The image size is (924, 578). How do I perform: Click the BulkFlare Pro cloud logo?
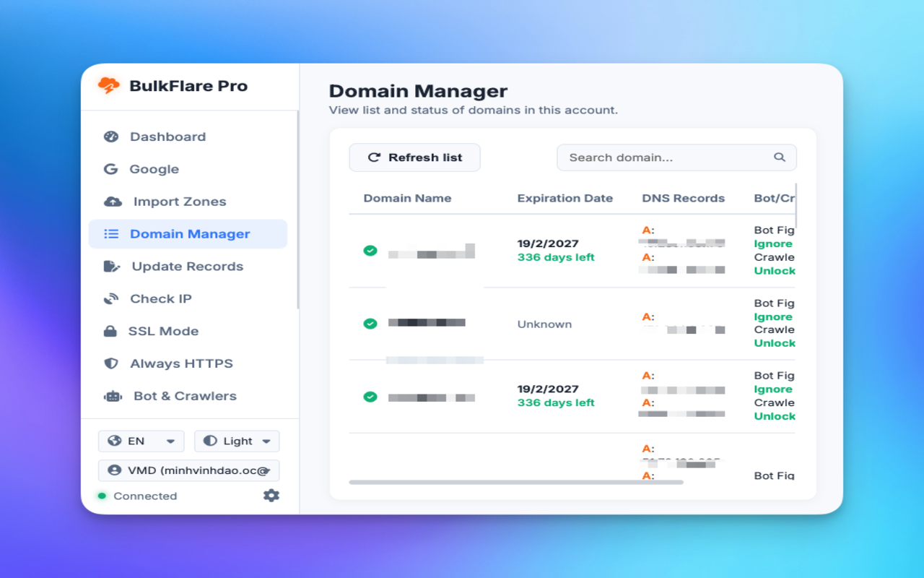point(109,85)
